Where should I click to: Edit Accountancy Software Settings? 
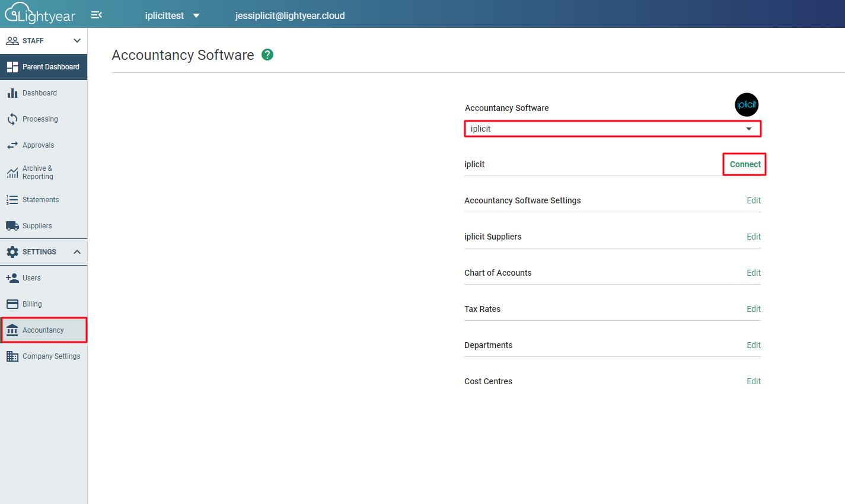point(753,200)
